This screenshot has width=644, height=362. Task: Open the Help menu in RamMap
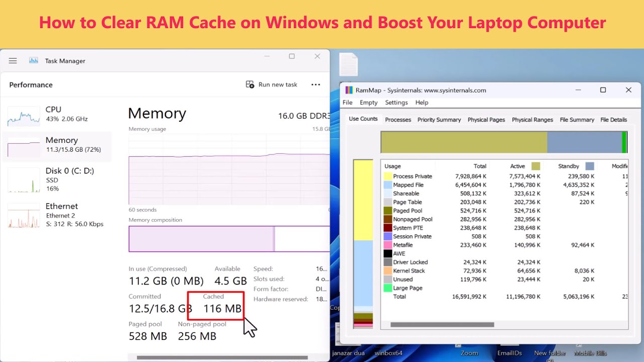422,103
